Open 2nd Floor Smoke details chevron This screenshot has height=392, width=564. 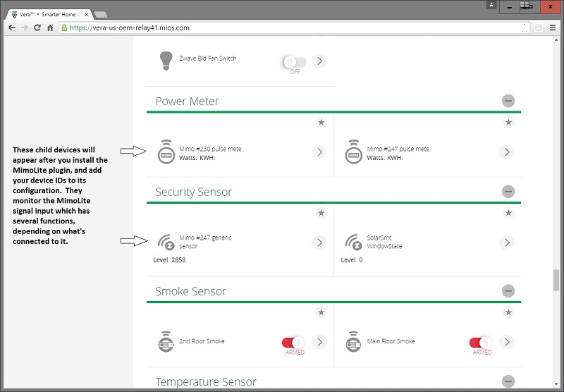coord(319,342)
